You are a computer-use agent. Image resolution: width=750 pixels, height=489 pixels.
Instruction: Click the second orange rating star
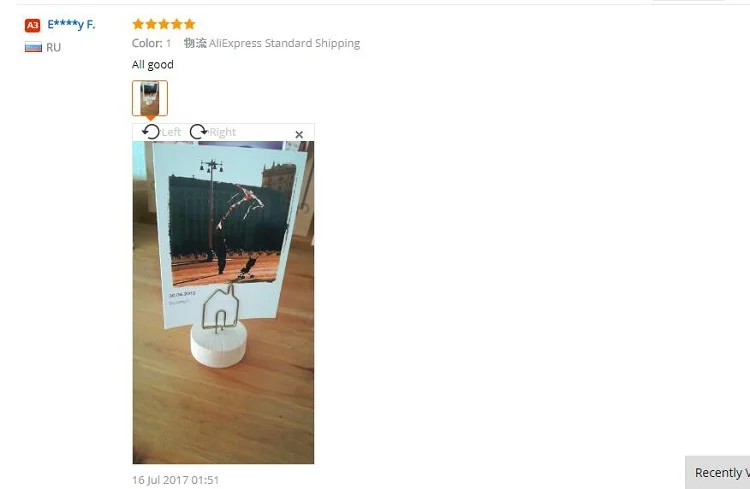click(x=151, y=24)
